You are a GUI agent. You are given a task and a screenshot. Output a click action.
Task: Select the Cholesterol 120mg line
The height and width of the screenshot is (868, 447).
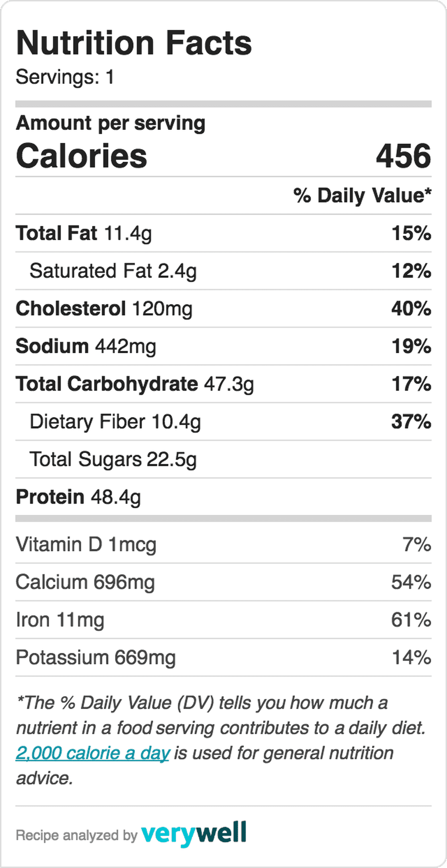click(x=223, y=309)
